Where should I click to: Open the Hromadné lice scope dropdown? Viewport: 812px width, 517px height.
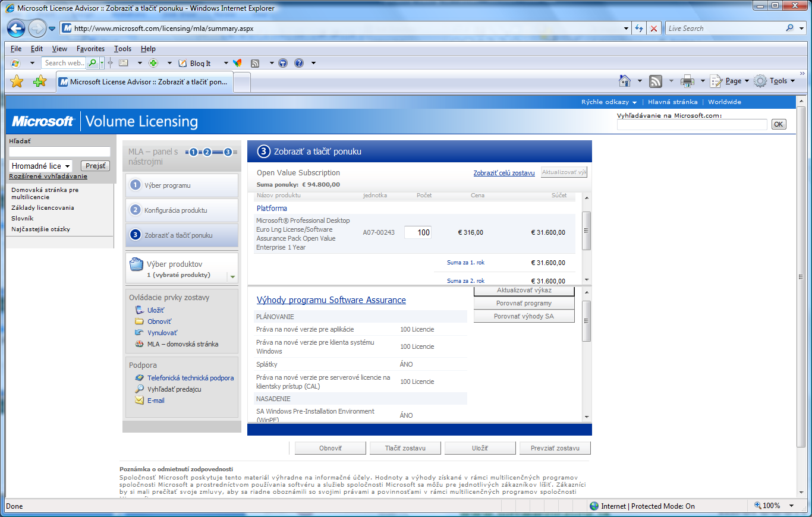(40, 166)
